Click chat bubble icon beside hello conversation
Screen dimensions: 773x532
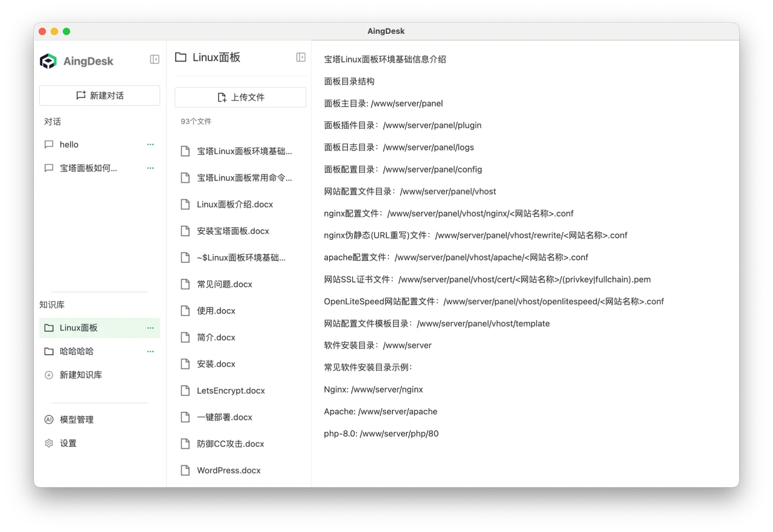(49, 144)
